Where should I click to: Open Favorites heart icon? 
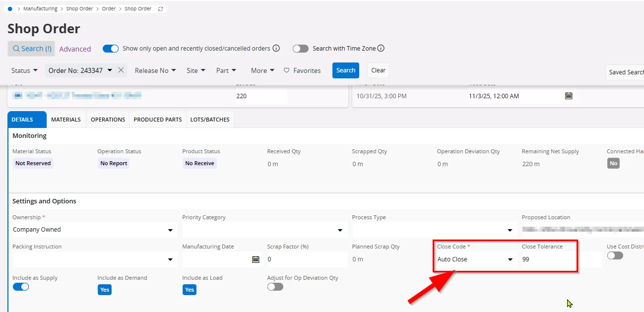[287, 70]
